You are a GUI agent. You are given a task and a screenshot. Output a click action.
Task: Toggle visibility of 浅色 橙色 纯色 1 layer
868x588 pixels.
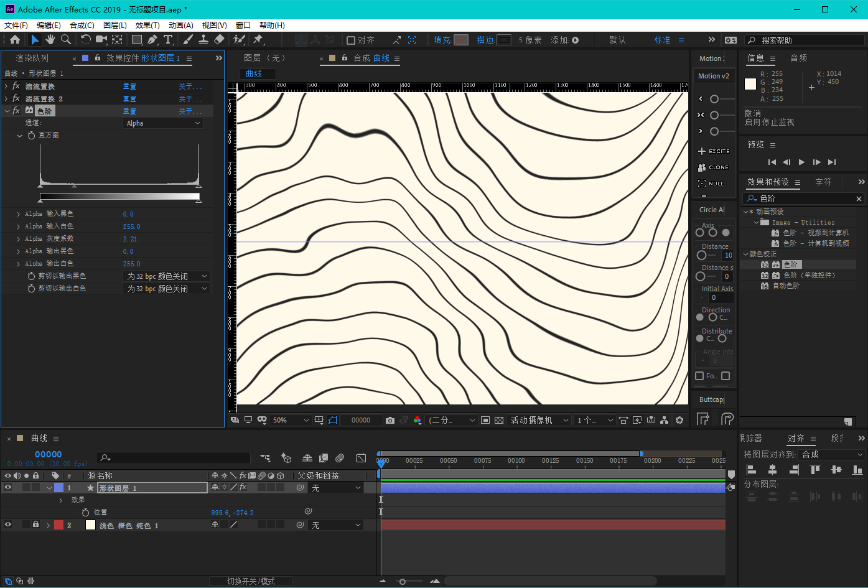click(x=8, y=525)
